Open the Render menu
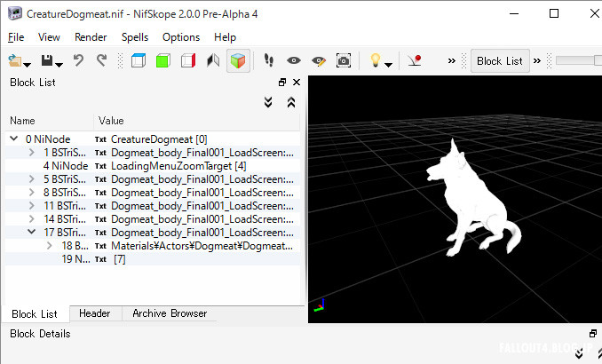Viewport: 602px width, 364px height. pyautogui.click(x=91, y=37)
